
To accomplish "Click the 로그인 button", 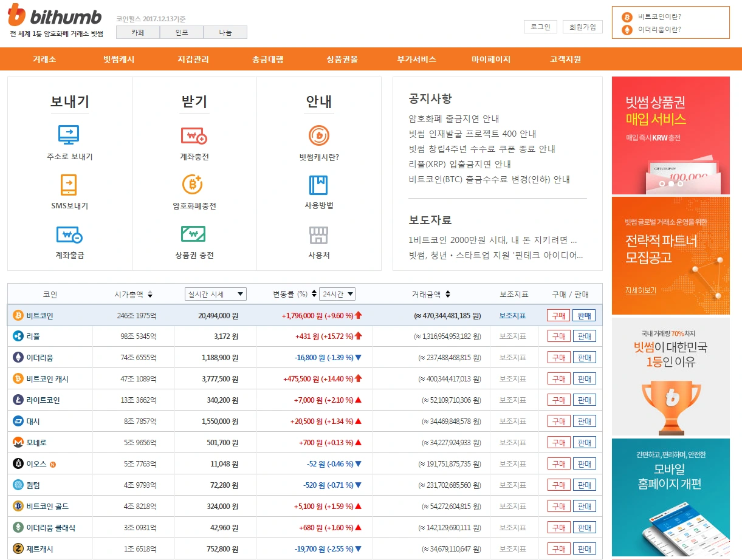I will [x=540, y=27].
